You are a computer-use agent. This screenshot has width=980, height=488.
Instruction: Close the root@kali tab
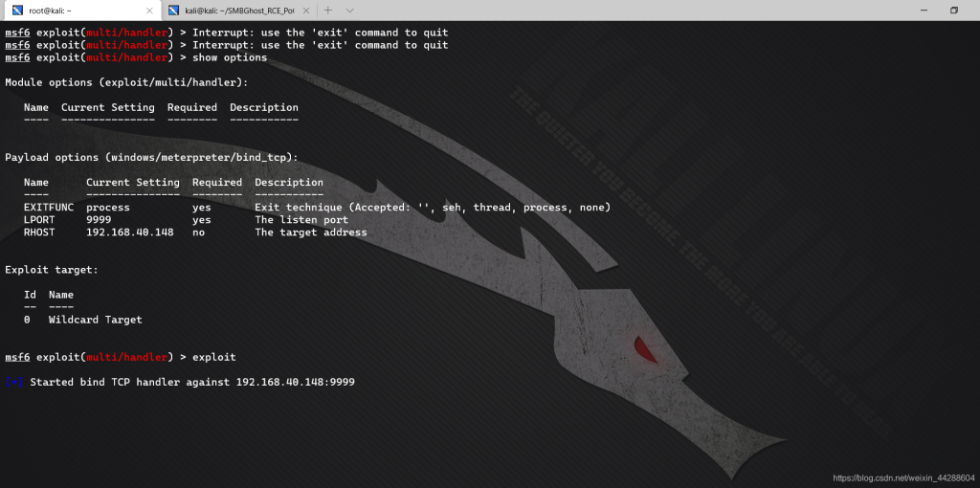[x=149, y=11]
